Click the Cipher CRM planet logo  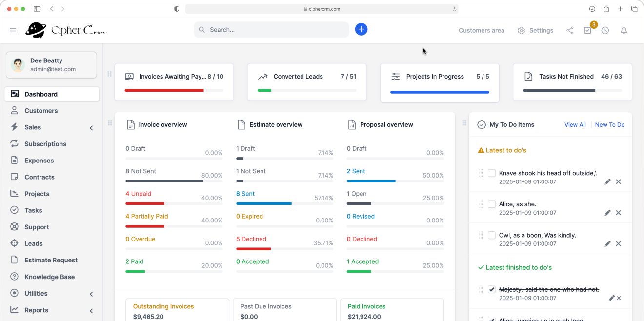36,30
